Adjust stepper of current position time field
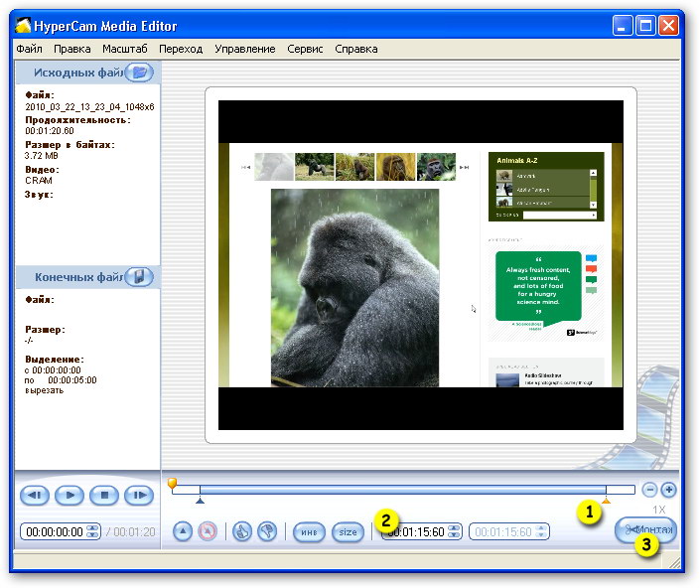Viewport: 700px width, 588px height. click(x=92, y=531)
